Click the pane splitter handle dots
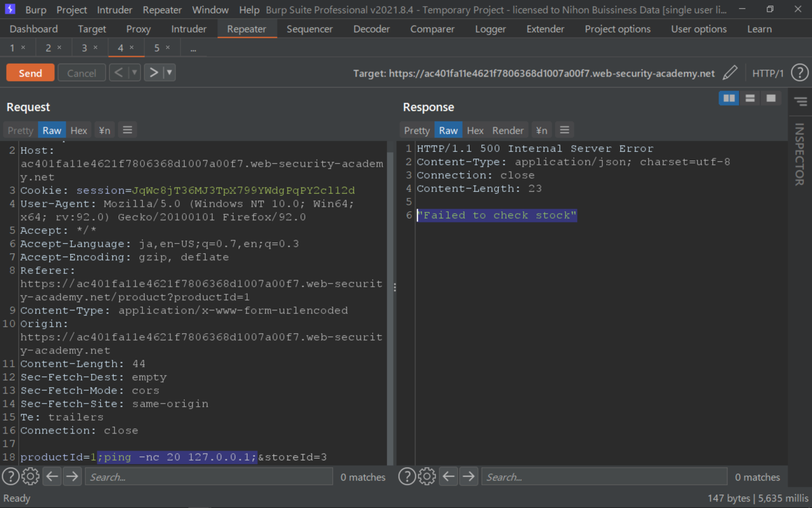The image size is (812, 508). coord(395,288)
